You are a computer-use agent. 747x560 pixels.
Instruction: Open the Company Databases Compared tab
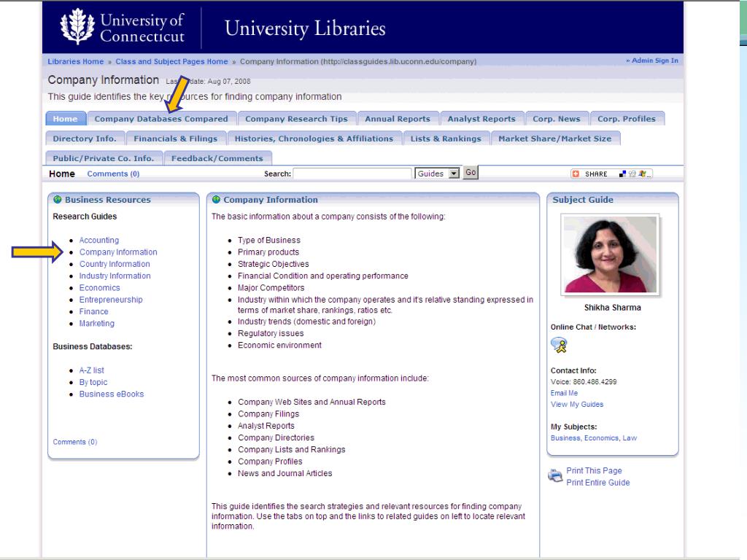161,119
